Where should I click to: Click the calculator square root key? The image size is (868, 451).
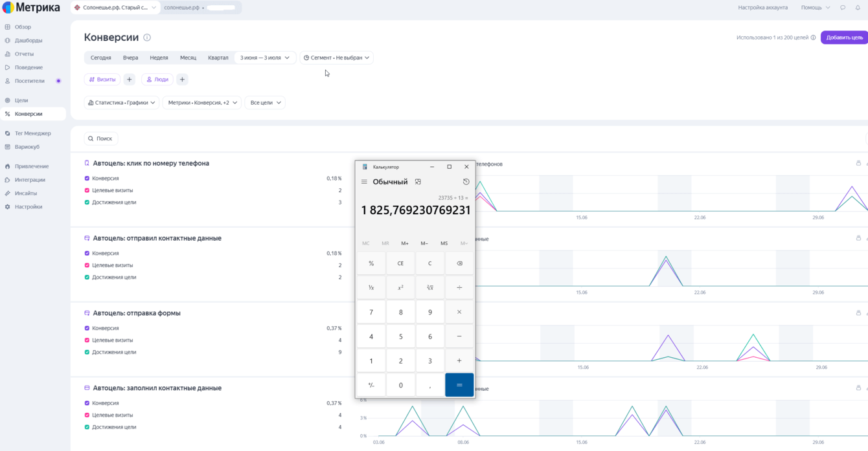pos(430,287)
